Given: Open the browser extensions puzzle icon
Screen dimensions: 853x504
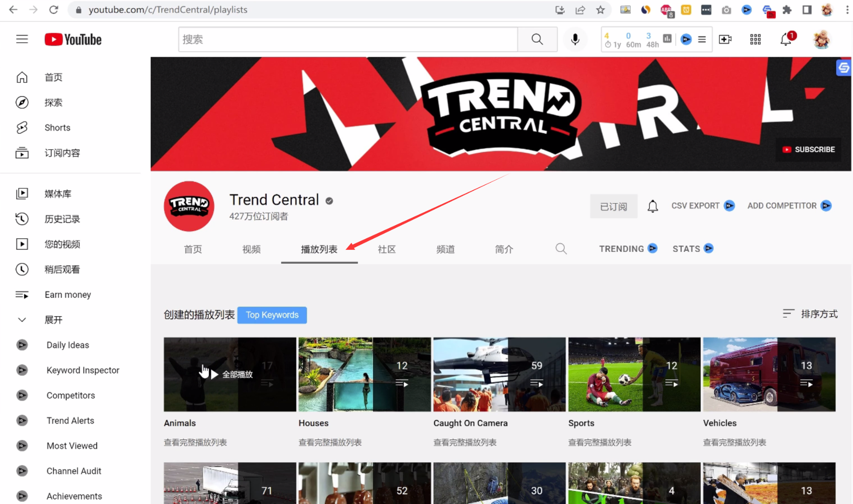Looking at the screenshot, I should (787, 10).
